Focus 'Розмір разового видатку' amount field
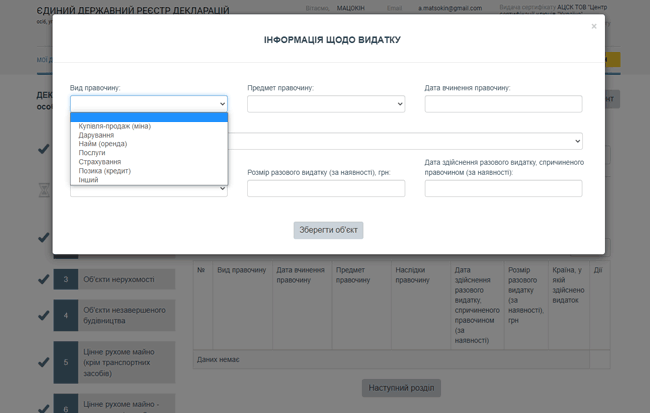This screenshot has width=650, height=413. tap(326, 188)
